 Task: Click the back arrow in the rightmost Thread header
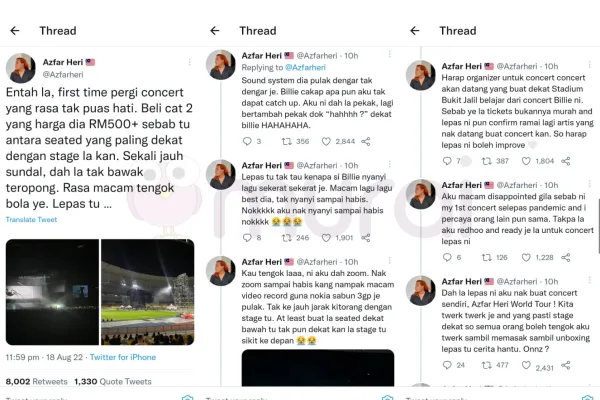tap(415, 31)
